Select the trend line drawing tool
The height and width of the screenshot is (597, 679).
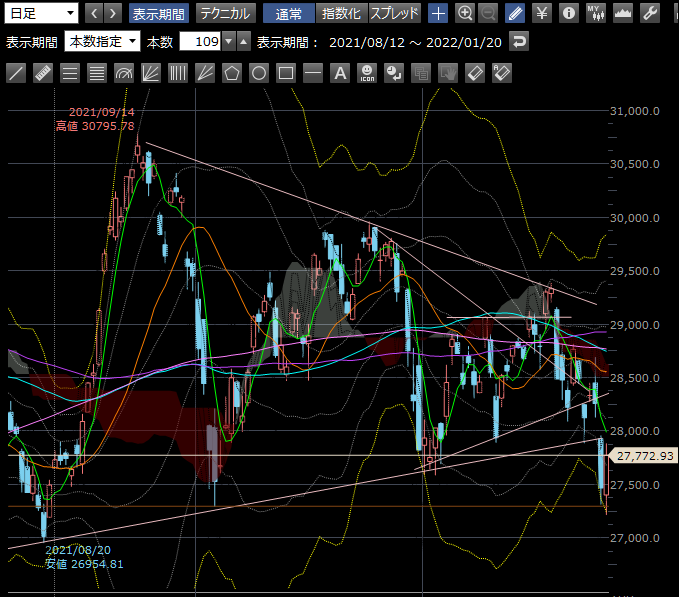16,73
